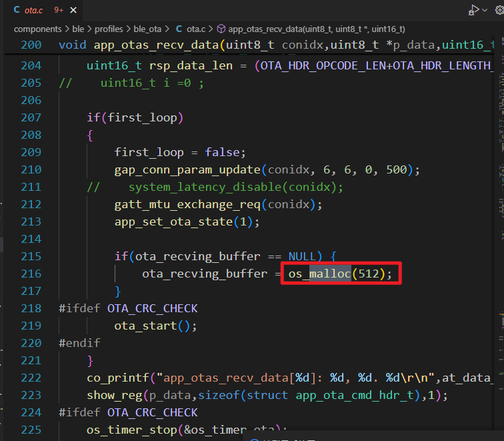This screenshot has height=441, width=504.
Task: Open the run options dropdown arrow
Action: pos(485,11)
